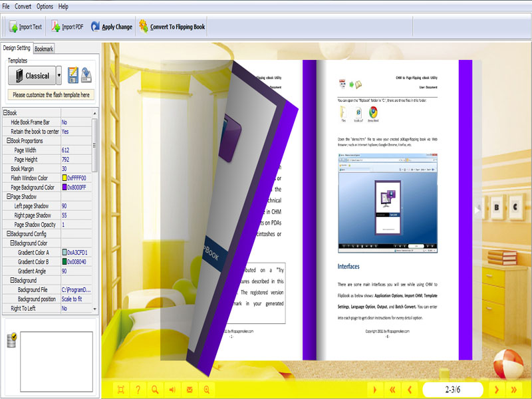Screen dimensions: 532x399
Task: Click the search magnifier icon in viewer toolbar
Action: [155, 390]
